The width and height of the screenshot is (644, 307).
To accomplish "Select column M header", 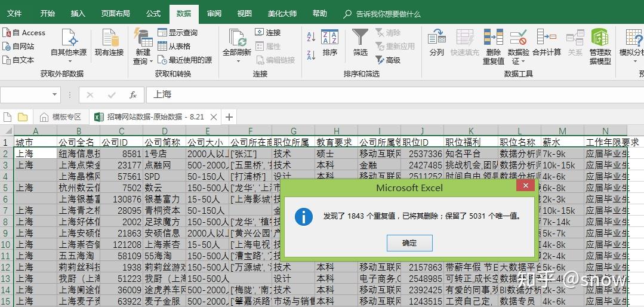I will click(562, 131).
